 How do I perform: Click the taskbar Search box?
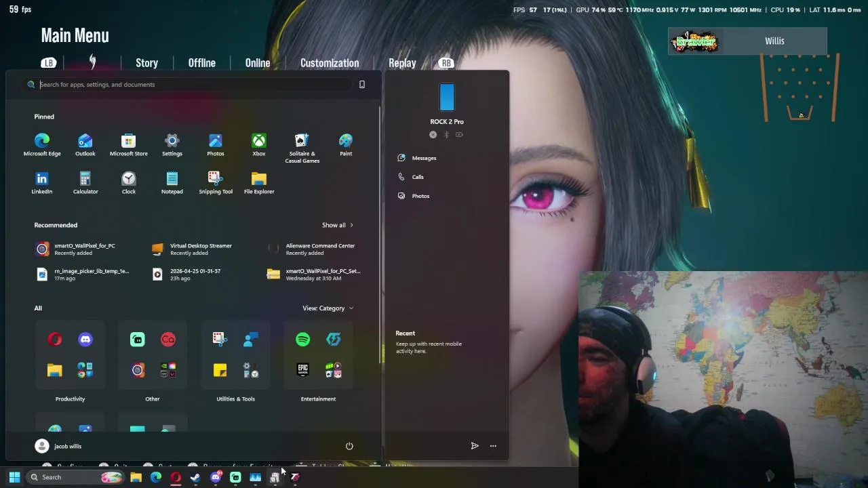(x=75, y=477)
